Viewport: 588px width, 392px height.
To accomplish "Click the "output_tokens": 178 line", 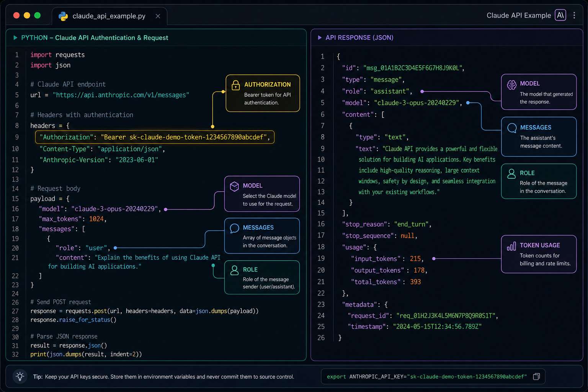I will point(389,270).
